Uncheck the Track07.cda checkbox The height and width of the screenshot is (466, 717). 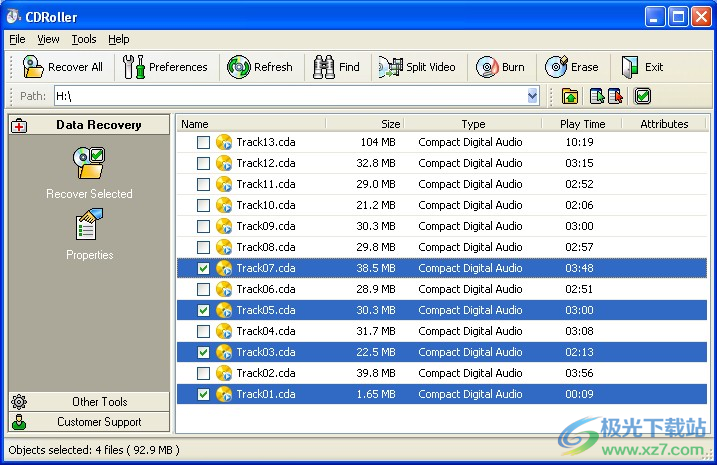[203, 268]
